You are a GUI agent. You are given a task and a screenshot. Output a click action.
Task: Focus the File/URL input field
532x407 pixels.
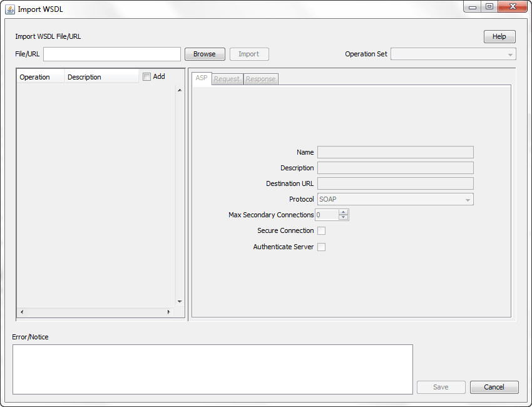[112, 54]
